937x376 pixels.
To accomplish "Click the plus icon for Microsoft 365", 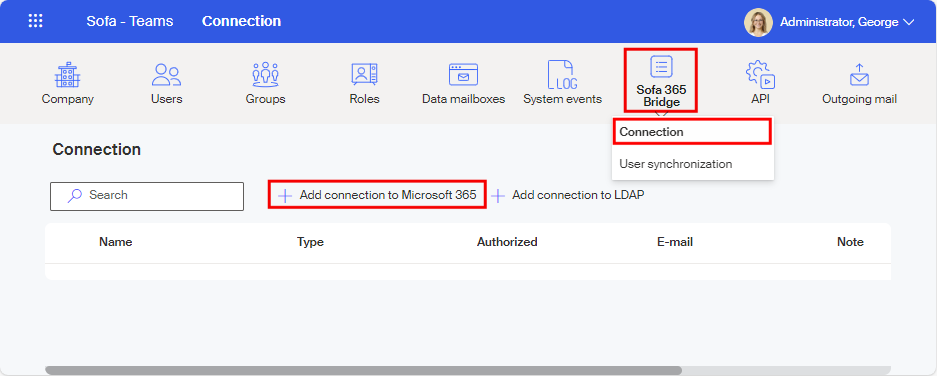I will 286,195.
